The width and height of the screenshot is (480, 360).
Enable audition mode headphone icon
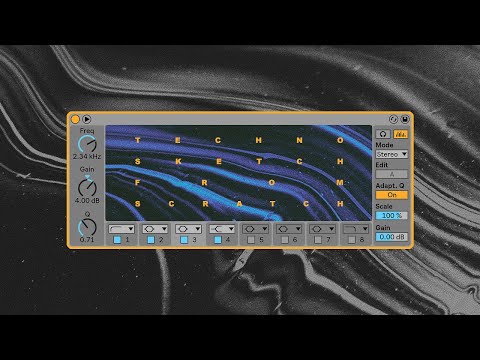(383, 134)
